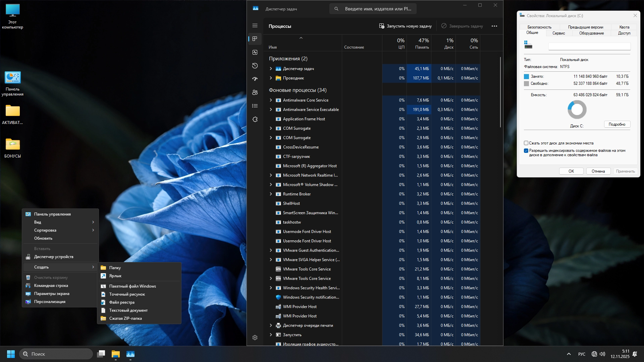Uncheck allow indexing files checkbox
Image resolution: width=644 pixels, height=362 pixels.
click(526, 151)
